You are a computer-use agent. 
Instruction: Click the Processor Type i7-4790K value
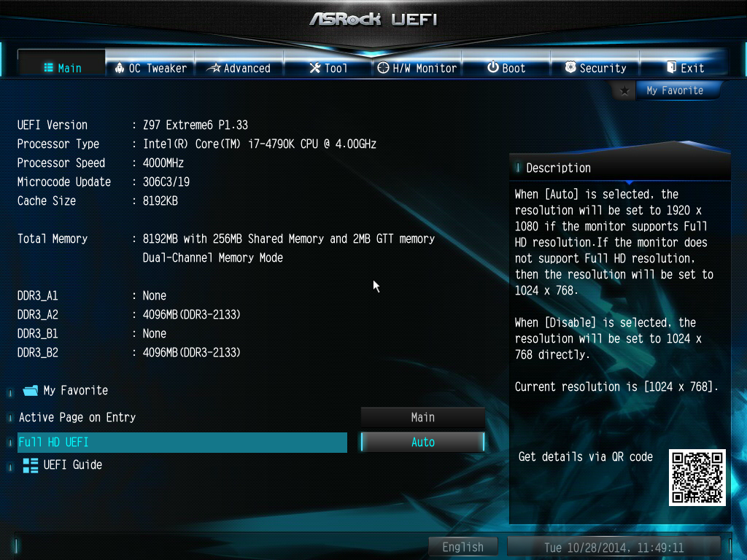[x=260, y=144]
